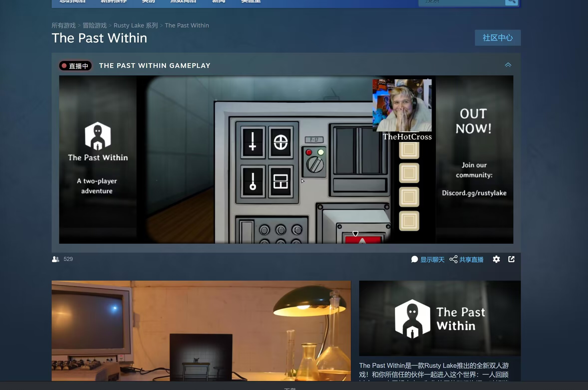Click the 529 viewer count
Screen dimensions: 588x390
68,259
